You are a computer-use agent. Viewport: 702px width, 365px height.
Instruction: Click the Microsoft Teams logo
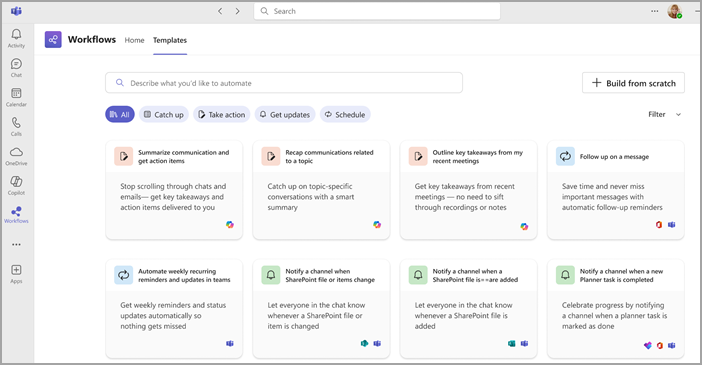tap(16, 11)
